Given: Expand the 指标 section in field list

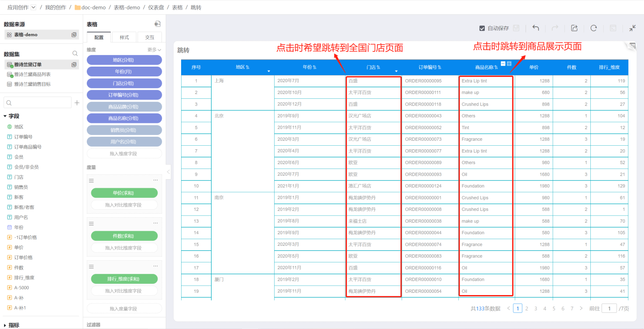Looking at the screenshot, I should pyautogui.click(x=5, y=325).
